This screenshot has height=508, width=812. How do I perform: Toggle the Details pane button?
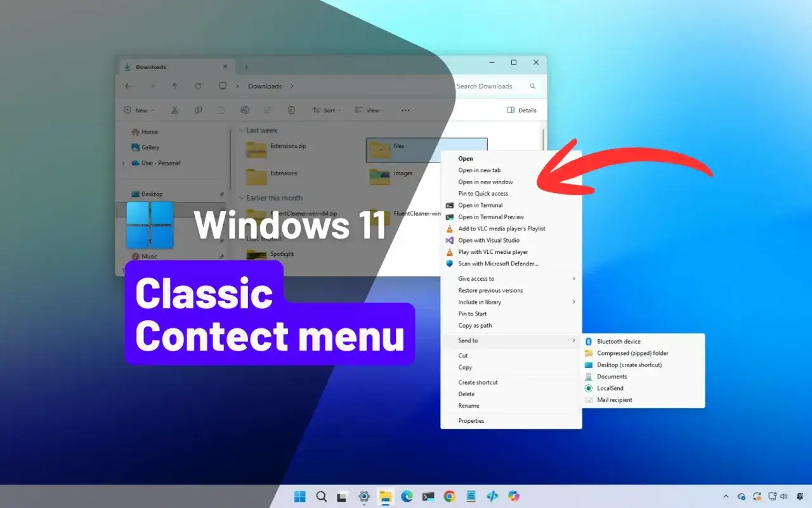pos(521,110)
